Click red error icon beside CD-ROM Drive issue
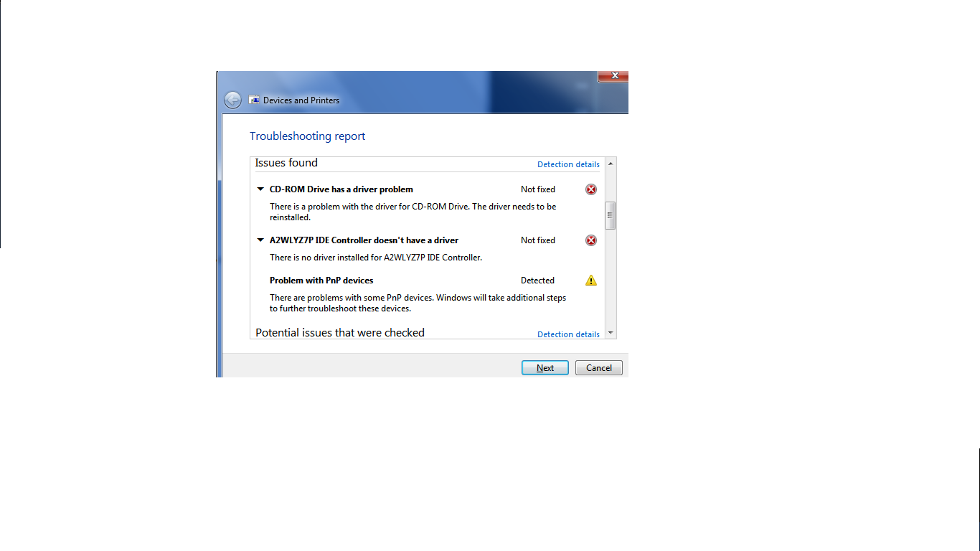Screen dimensions: 980x551 click(x=591, y=189)
